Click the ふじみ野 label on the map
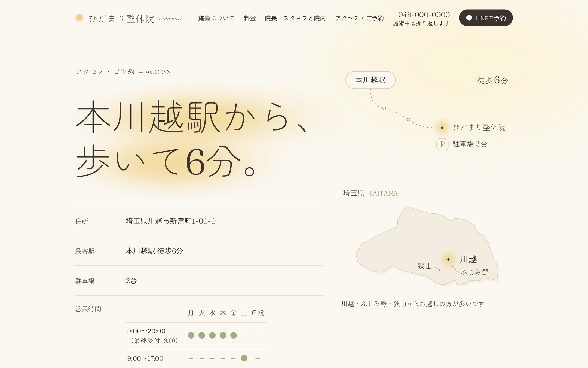 coord(475,272)
